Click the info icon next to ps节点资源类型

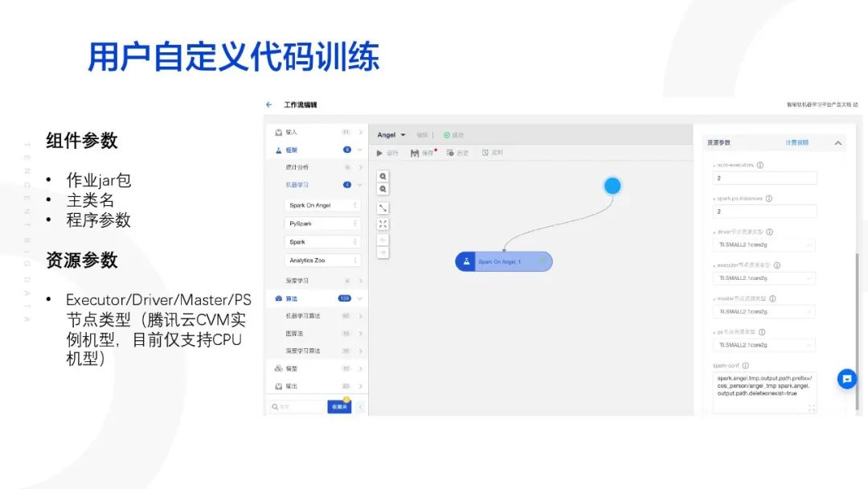(x=762, y=332)
